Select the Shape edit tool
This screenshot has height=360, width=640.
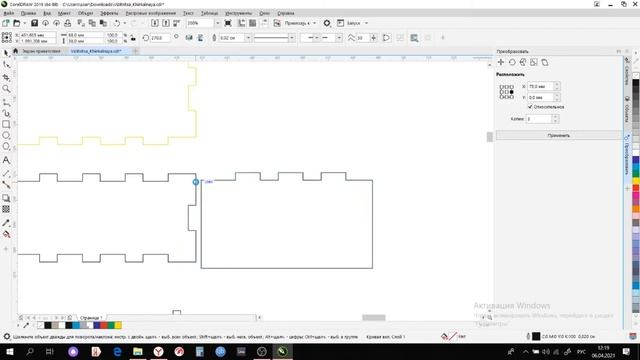tap(6, 65)
